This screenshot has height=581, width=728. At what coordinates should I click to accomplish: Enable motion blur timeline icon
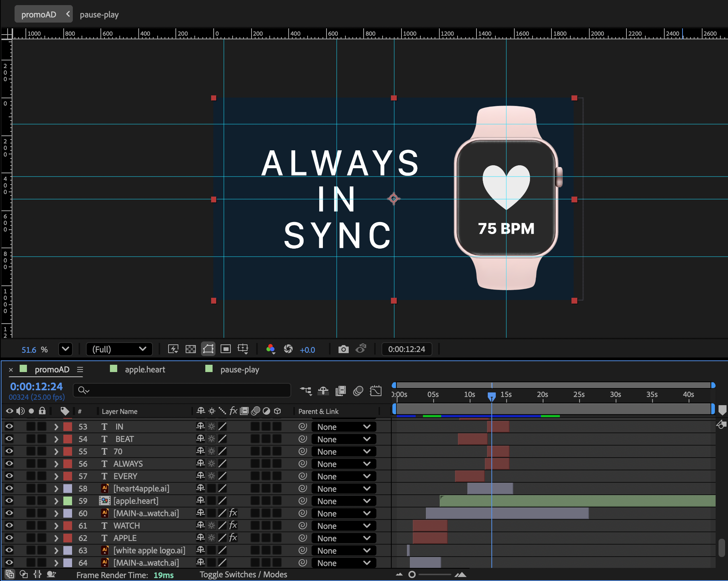[358, 391]
